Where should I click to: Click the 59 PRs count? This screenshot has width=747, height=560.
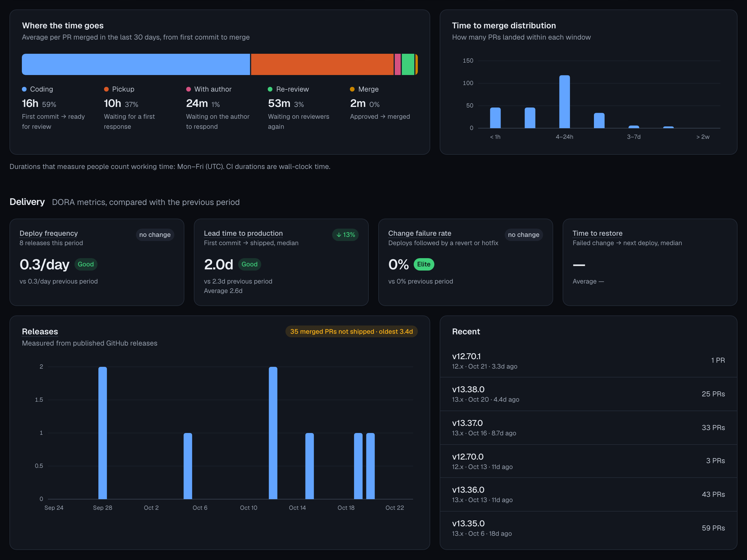(713, 528)
